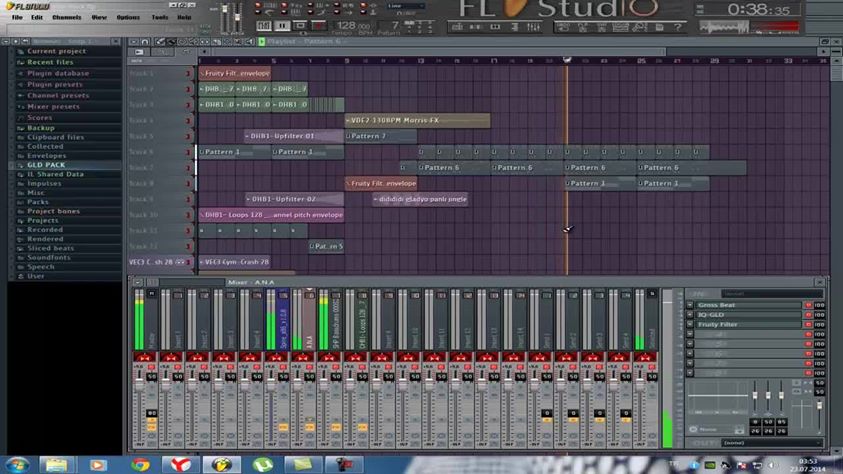
Task: Select the Delete tool in playlist toolbar
Action: coord(182,41)
